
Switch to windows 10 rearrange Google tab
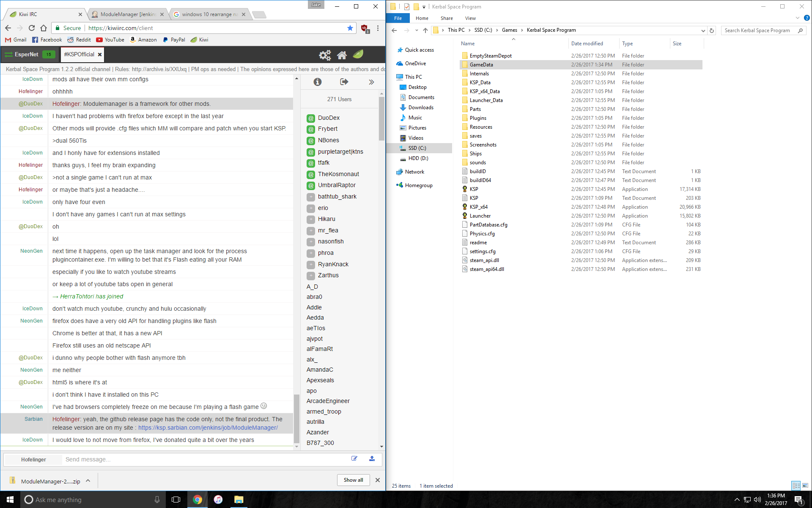tap(209, 14)
